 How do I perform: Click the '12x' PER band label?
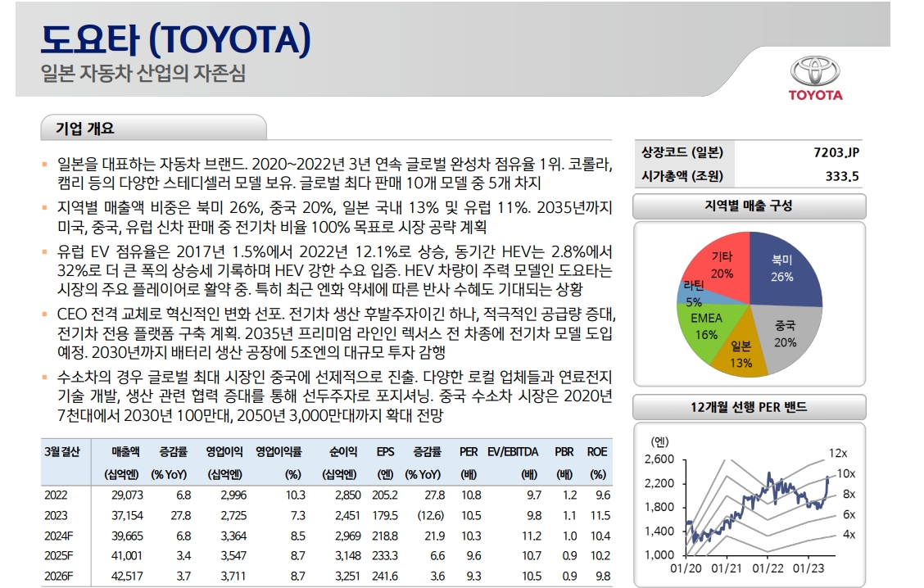click(837, 453)
